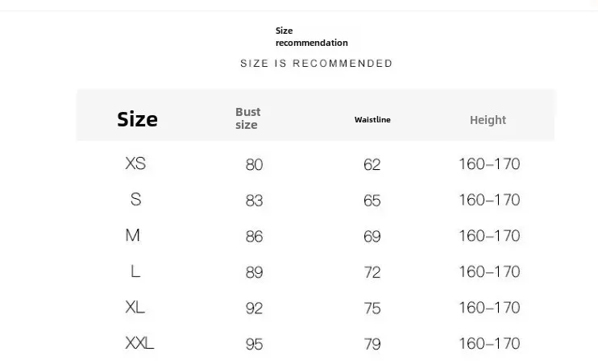Click the height range in the XXL row
This screenshot has width=598, height=364.
[x=489, y=343]
